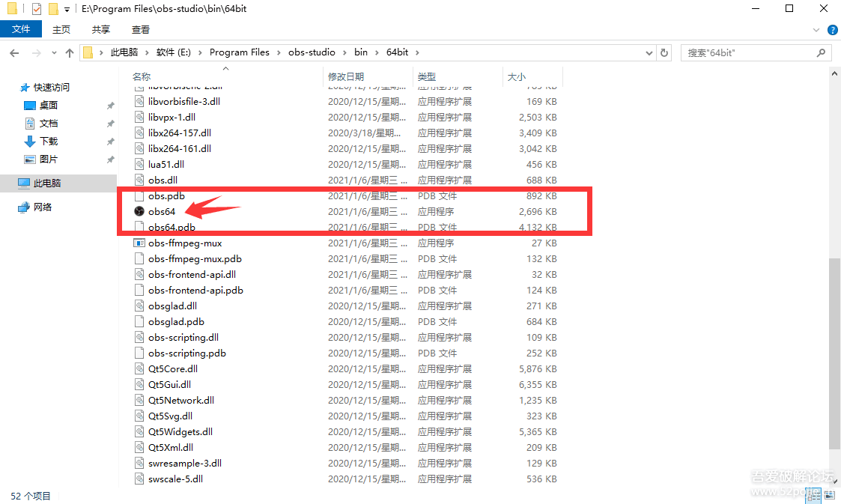
Task: Open address bar history dropdown
Action: coord(649,52)
